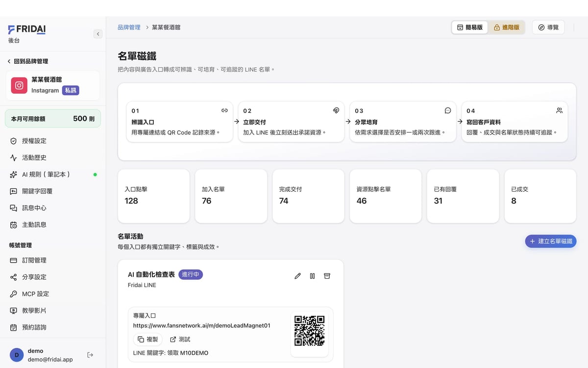Open the 測試 link
The width and height of the screenshot is (588, 368).
(x=180, y=339)
